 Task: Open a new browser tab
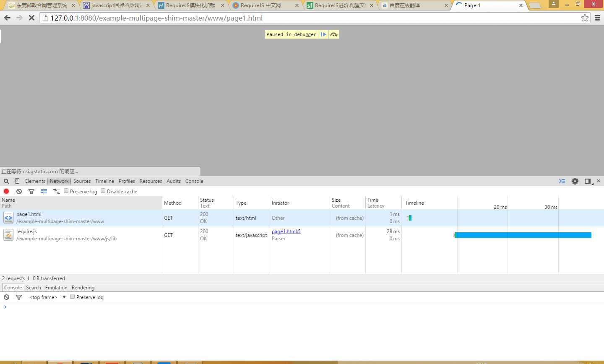(534, 5)
